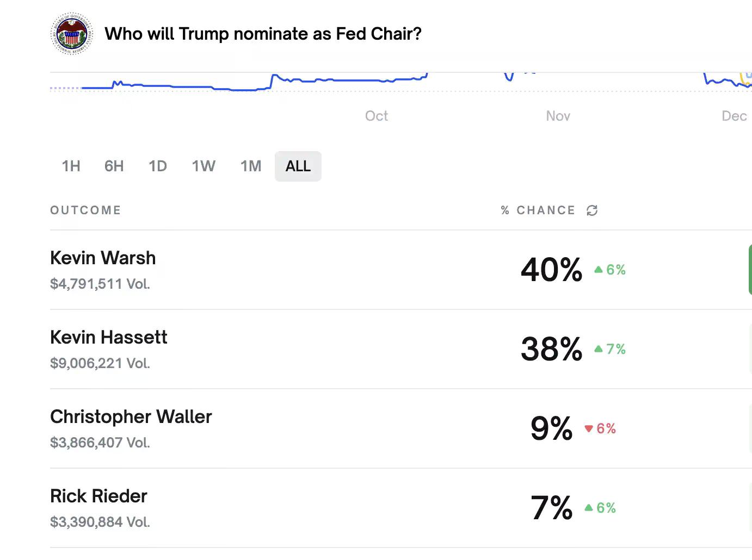Viewport: 752px width, 560px height.
Task: Click the blue chart line near Oct
Action: 354,80
